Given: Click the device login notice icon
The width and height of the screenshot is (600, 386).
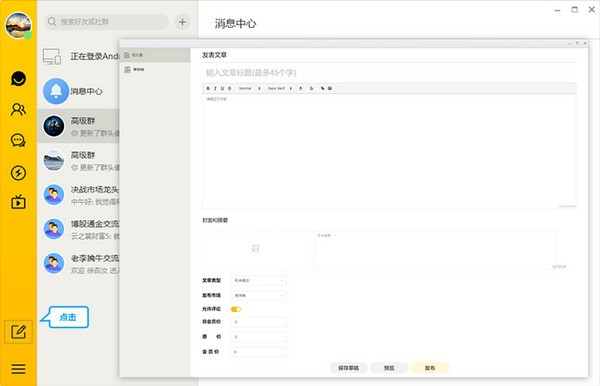Looking at the screenshot, I should point(52,57).
